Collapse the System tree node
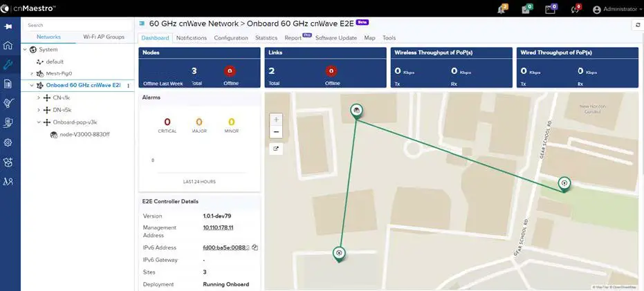This screenshot has height=291, width=644. (x=25, y=50)
